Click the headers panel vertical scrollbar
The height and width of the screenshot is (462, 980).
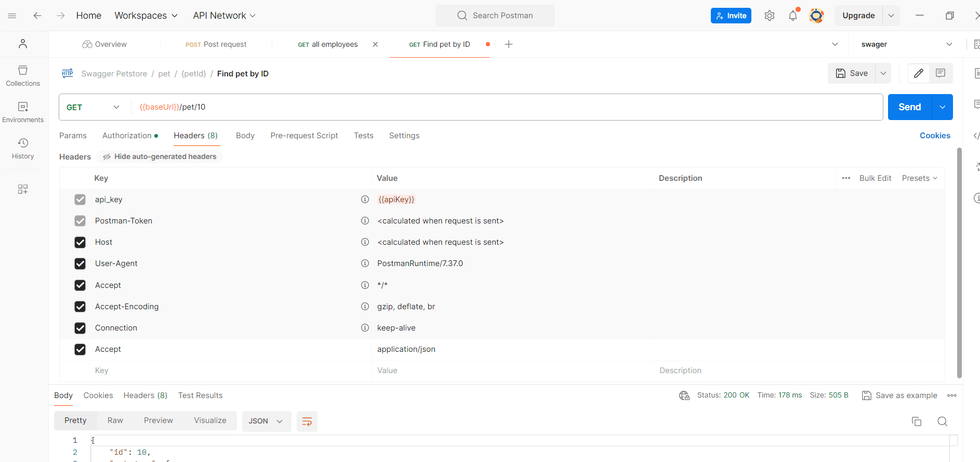(959, 262)
